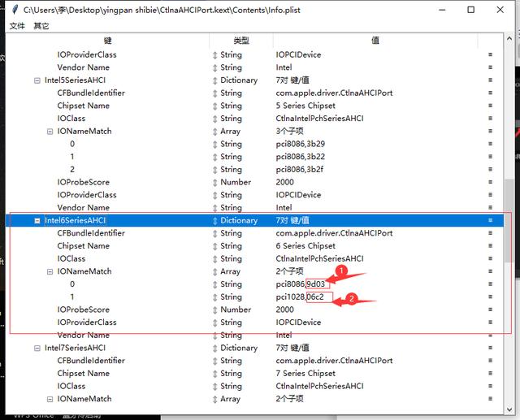Select value pci8086,9d03

(x=301, y=284)
